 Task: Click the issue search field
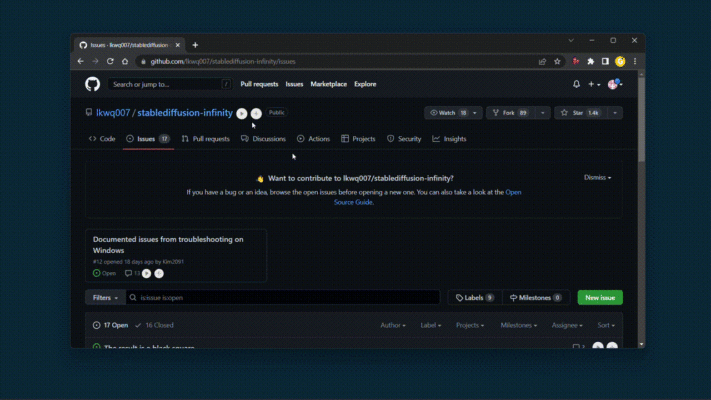pyautogui.click(x=283, y=298)
